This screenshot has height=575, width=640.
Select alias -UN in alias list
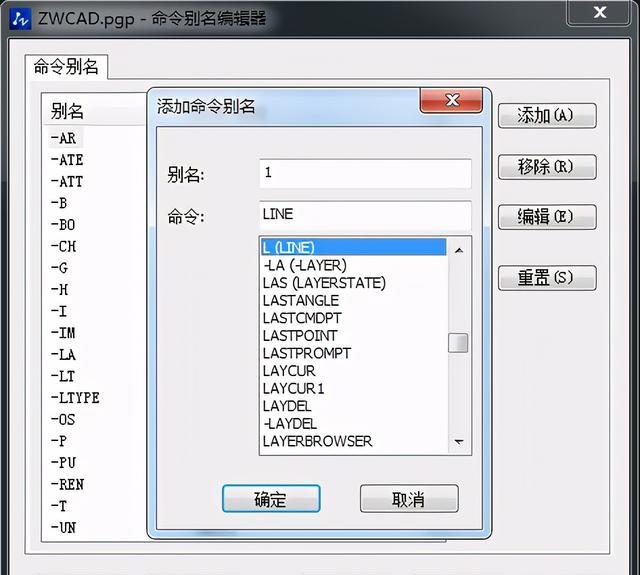[63, 528]
